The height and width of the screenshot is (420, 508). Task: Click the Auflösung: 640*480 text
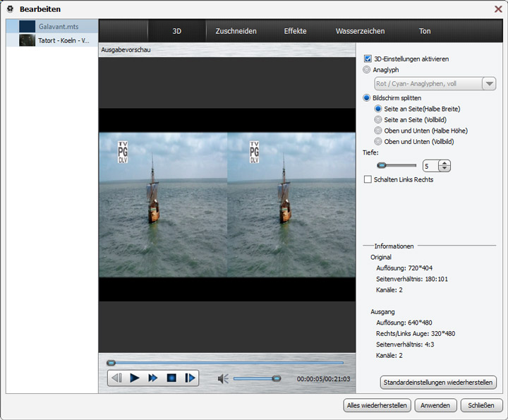click(x=404, y=323)
